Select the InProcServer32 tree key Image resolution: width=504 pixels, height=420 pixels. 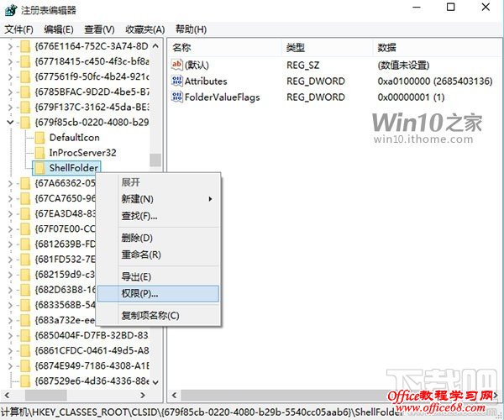tap(82, 153)
